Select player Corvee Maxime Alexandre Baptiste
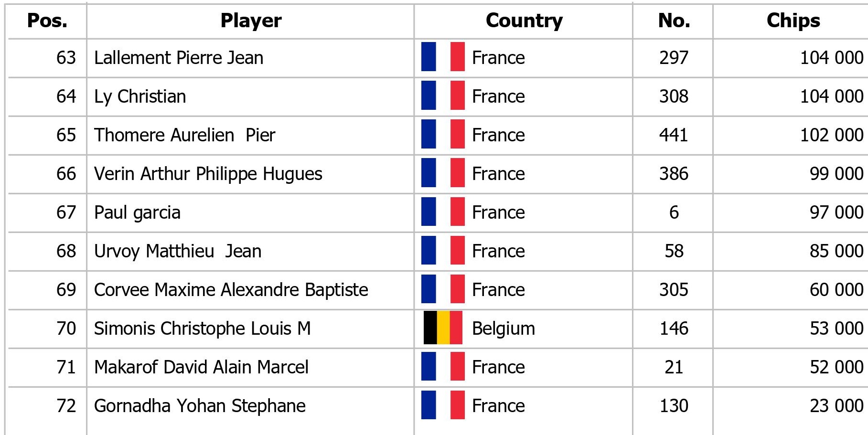This screenshot has width=868, height=435. (x=231, y=290)
